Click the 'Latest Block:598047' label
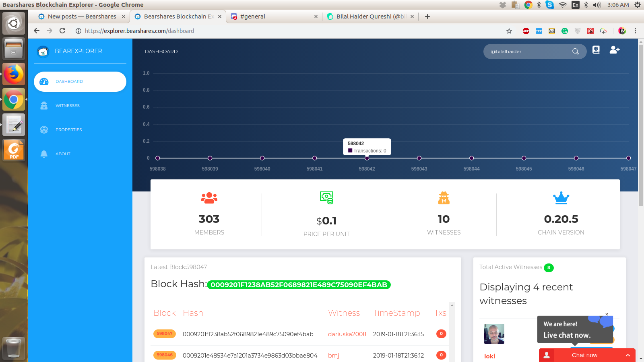 tap(179, 267)
